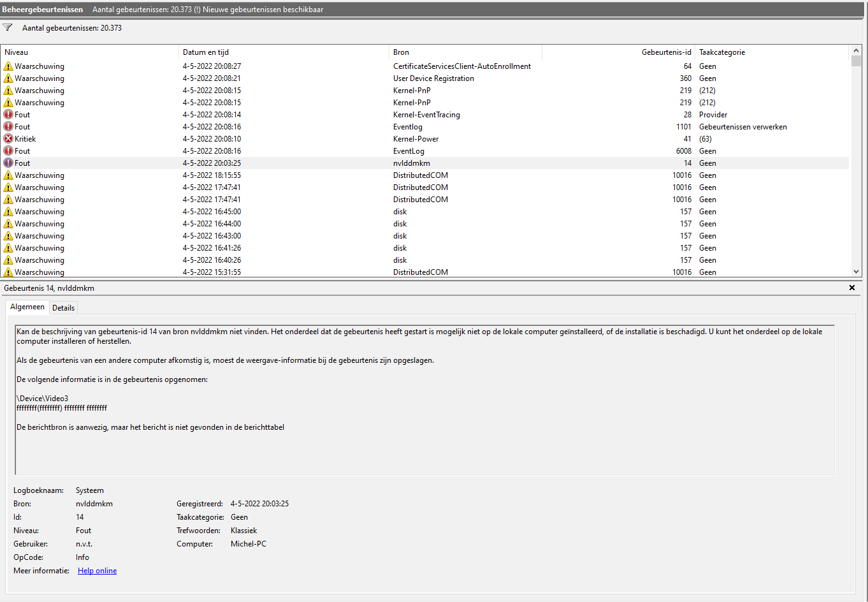
Task: Select the Kernel-EventTracing source cell
Action: click(426, 115)
